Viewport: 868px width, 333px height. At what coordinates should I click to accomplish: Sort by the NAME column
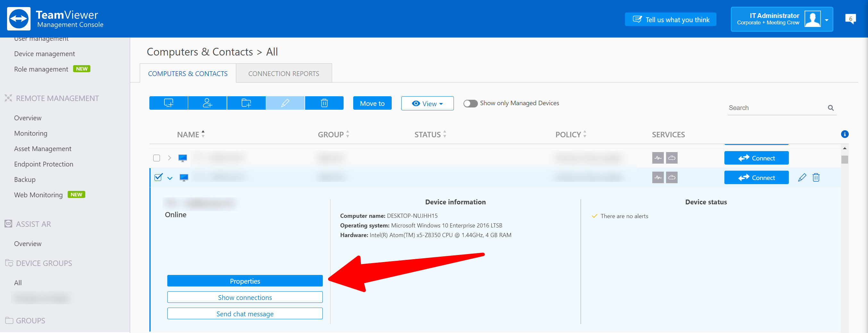[x=191, y=134]
